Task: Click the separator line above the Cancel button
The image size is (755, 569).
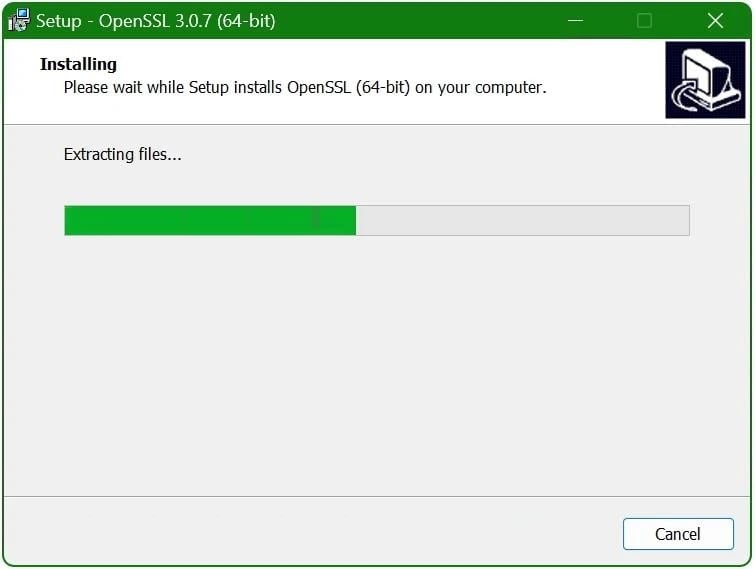Action: (377, 496)
